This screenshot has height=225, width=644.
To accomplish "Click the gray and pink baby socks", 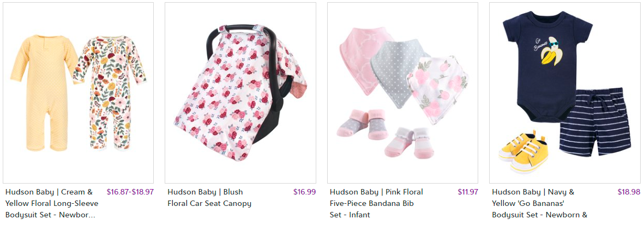I will pyautogui.click(x=363, y=123).
